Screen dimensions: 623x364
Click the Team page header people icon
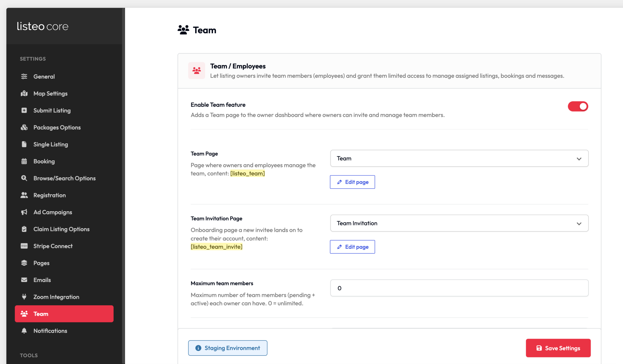[183, 30]
